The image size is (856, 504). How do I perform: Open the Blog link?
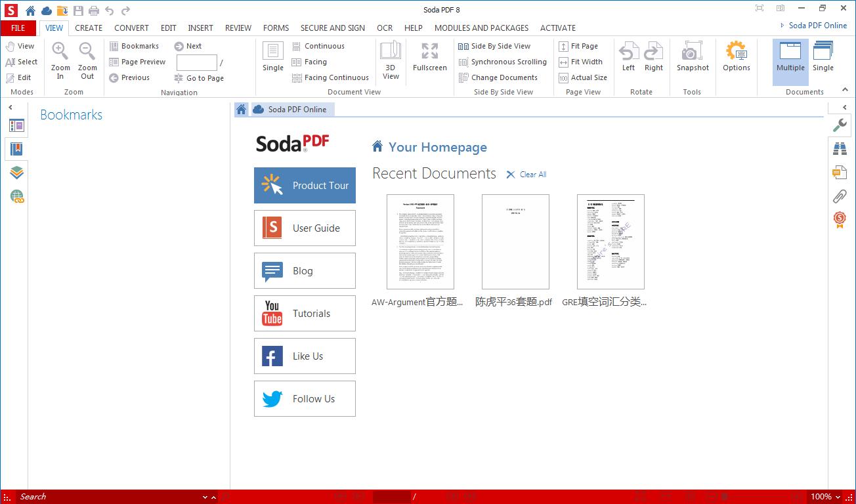pyautogui.click(x=305, y=271)
